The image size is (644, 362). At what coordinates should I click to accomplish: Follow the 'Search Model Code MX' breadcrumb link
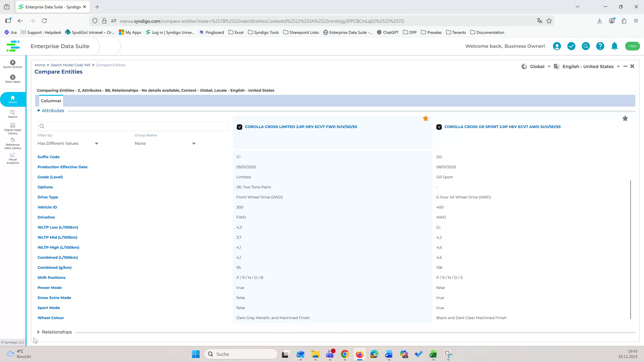70,65
